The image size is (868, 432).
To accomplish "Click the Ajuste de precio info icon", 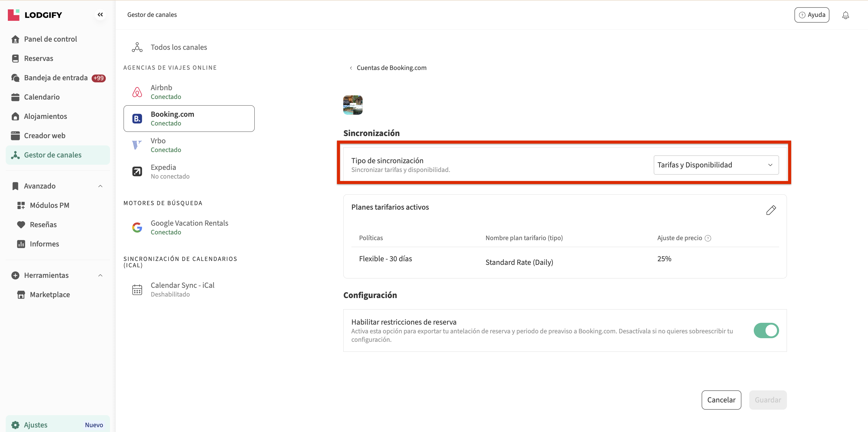I will tap(708, 238).
